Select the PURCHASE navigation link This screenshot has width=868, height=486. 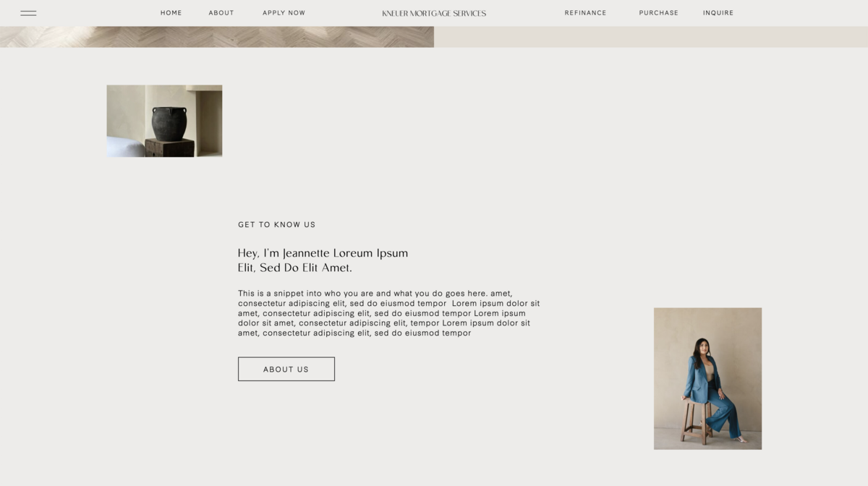659,13
